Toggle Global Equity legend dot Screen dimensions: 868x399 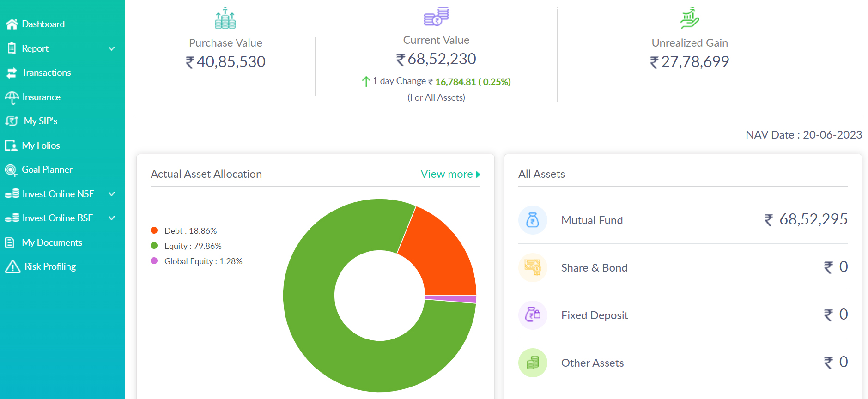(154, 261)
